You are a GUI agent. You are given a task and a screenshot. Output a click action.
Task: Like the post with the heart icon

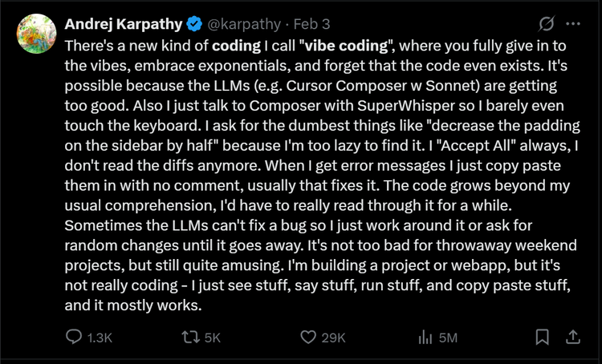point(307,338)
